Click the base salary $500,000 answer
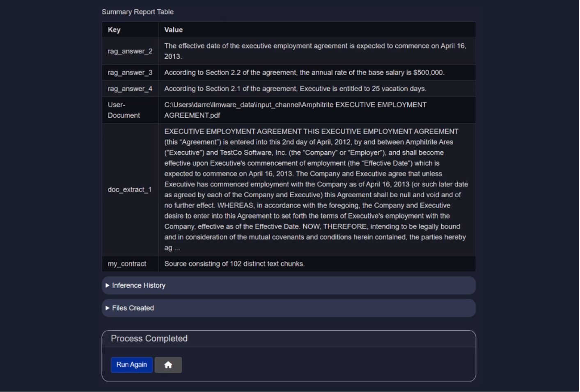Screen dimensions: 580x392 click(304, 73)
